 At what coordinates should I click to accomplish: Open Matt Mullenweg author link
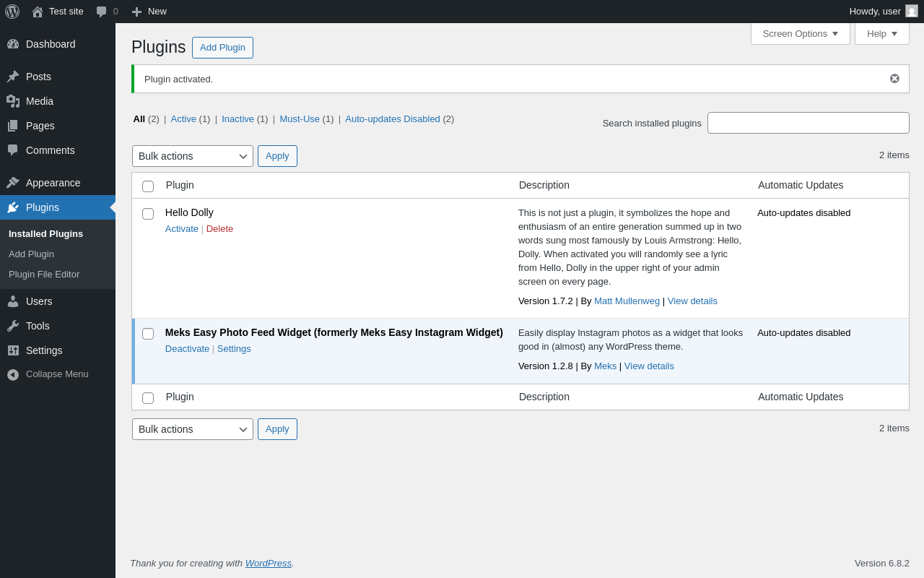pos(627,301)
